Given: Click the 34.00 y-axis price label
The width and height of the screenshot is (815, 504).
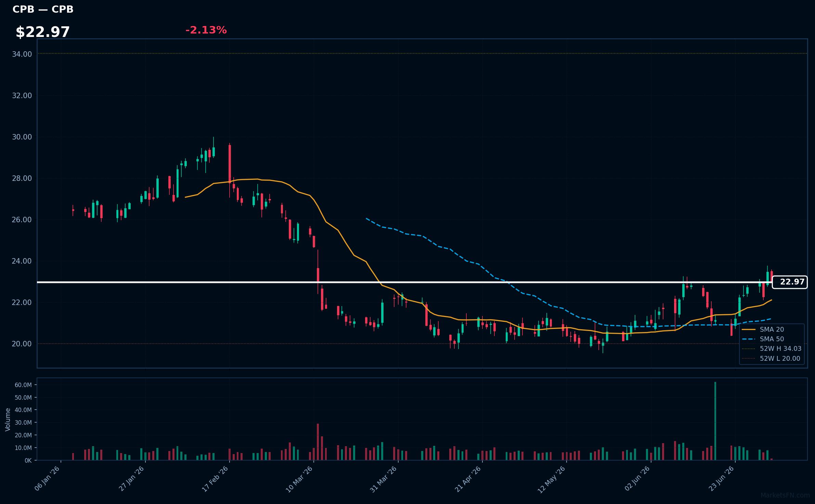Looking at the screenshot, I should point(22,54).
